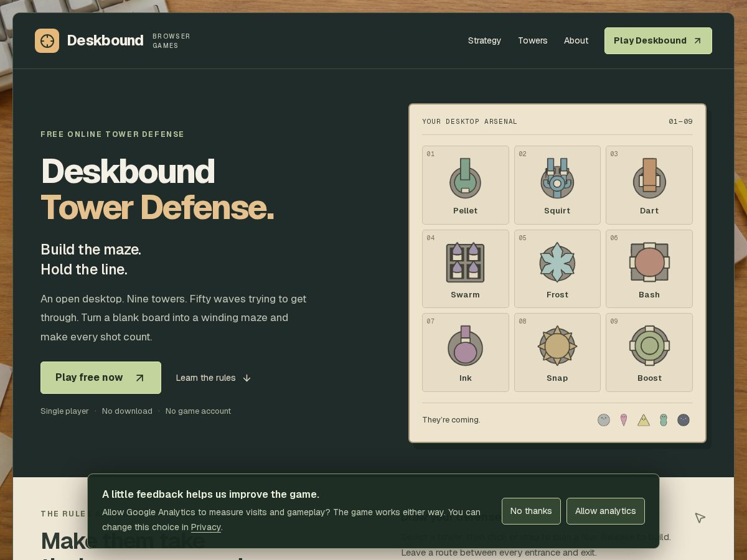Click the down arrow beside Learn the rules
The width and height of the screenshot is (747, 560).
click(247, 378)
